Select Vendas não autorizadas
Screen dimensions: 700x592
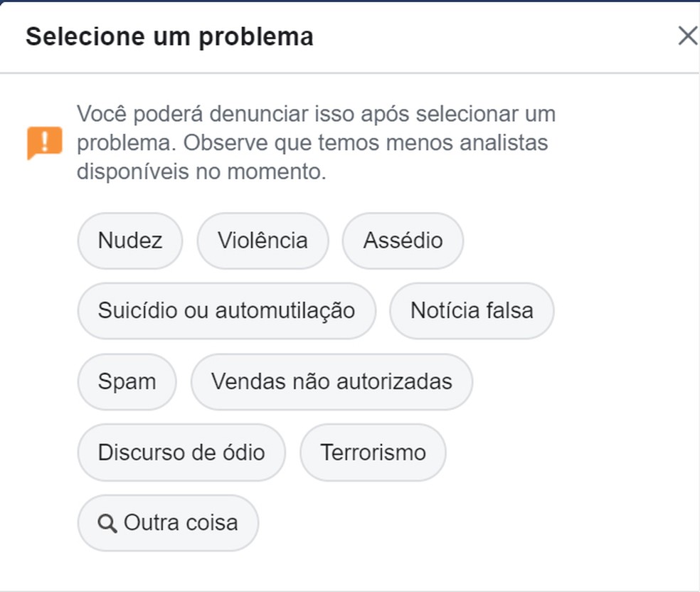click(332, 381)
